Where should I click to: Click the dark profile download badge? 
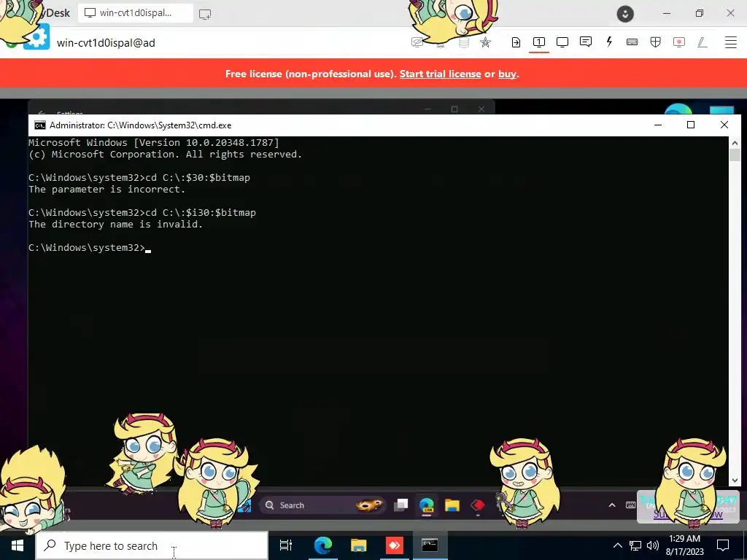pyautogui.click(x=625, y=14)
